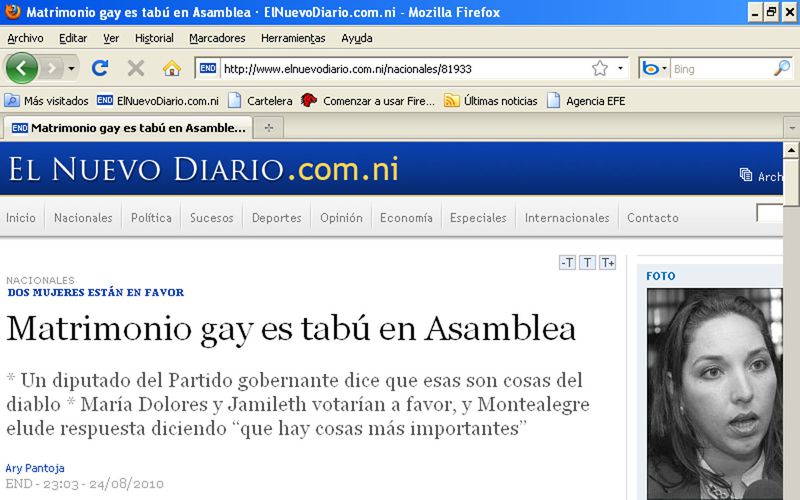Reload the page with the refresh icon
800x500 pixels.
100,68
